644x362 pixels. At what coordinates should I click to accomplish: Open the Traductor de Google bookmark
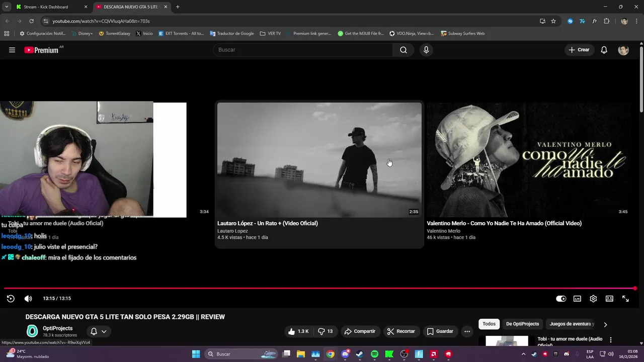232,34
